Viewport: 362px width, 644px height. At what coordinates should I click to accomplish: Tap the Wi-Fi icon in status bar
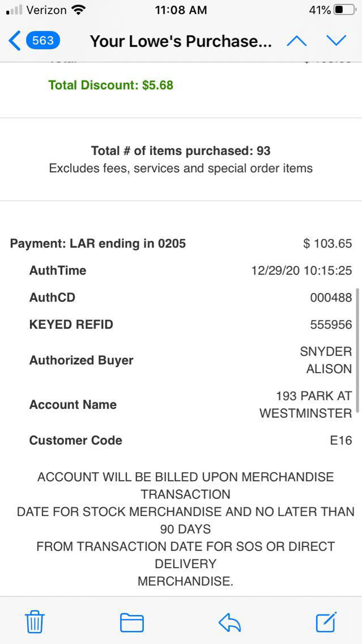coord(79,10)
